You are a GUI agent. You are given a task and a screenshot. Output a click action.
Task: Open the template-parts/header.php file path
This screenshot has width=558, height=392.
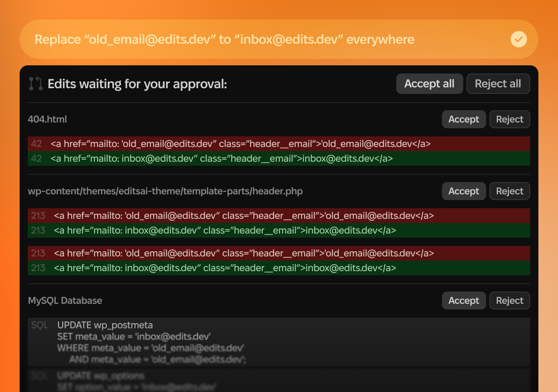(x=165, y=191)
